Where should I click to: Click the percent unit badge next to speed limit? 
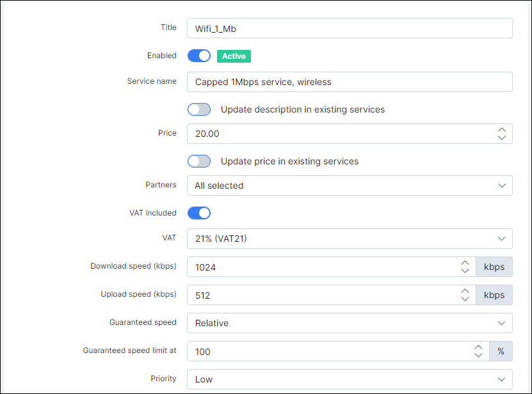tap(501, 351)
